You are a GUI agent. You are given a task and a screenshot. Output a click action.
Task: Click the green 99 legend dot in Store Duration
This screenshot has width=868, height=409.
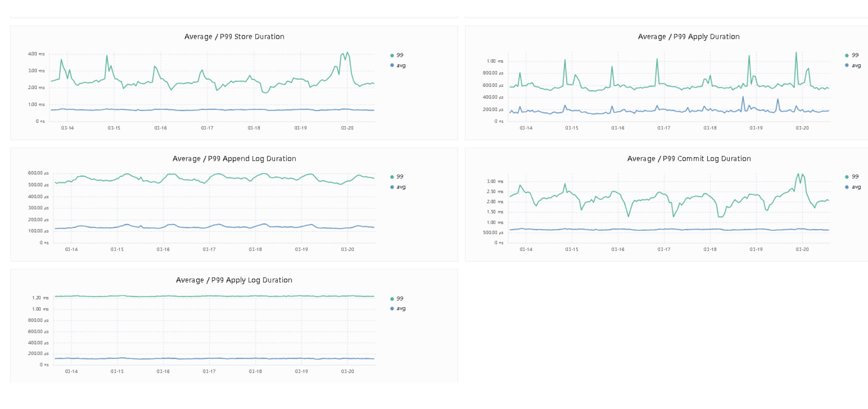click(x=392, y=55)
